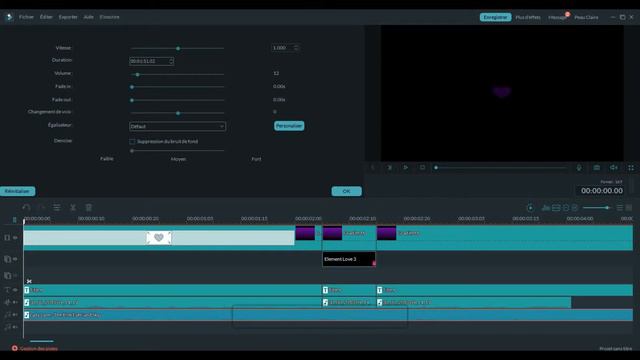Click the camera snapshot icon
Screen dimensions: 640x360
pos(596,167)
